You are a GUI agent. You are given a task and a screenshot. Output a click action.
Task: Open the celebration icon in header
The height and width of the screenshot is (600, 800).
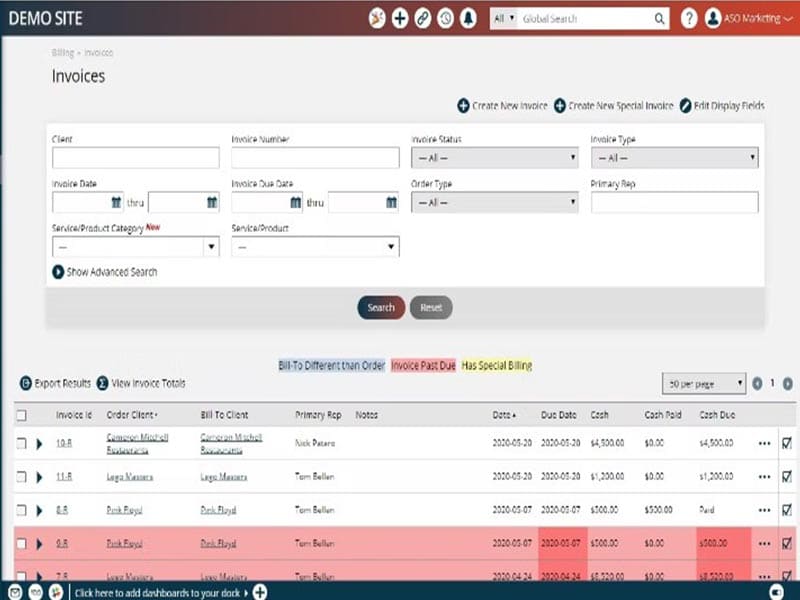click(377, 19)
